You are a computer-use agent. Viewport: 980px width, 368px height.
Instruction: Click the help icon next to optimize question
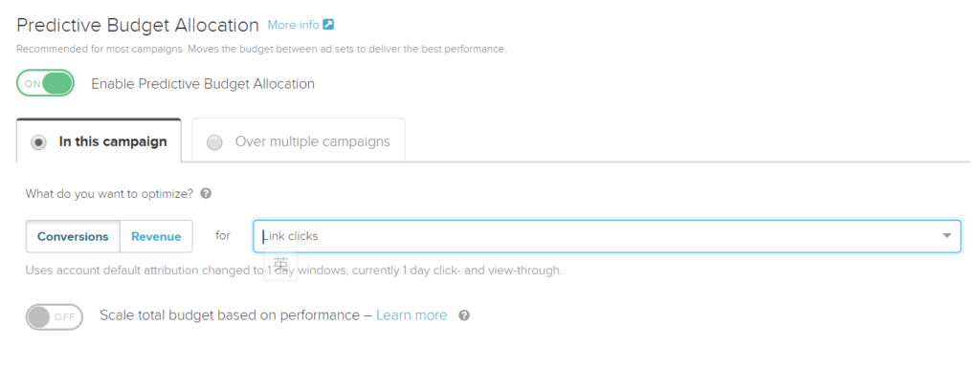click(x=206, y=193)
